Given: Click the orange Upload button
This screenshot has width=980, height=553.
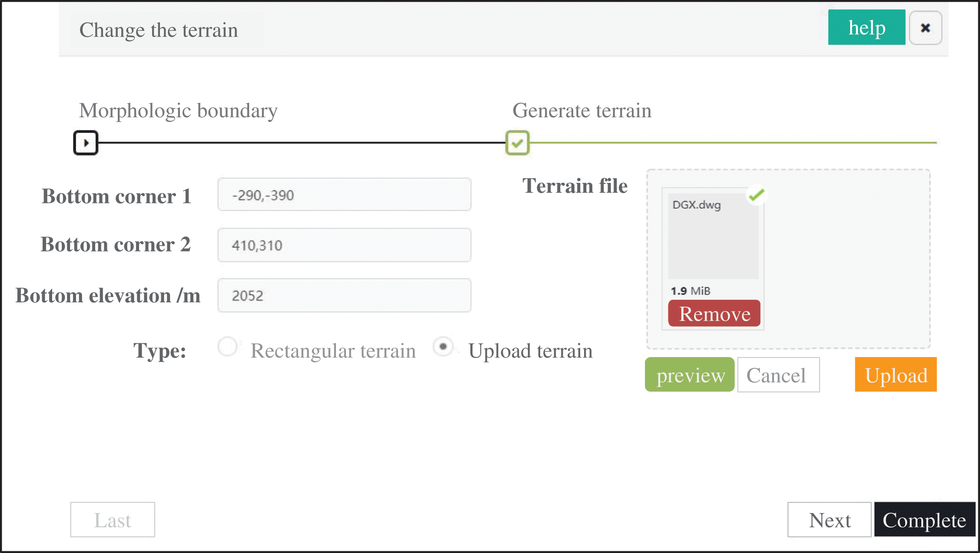Looking at the screenshot, I should click(895, 374).
